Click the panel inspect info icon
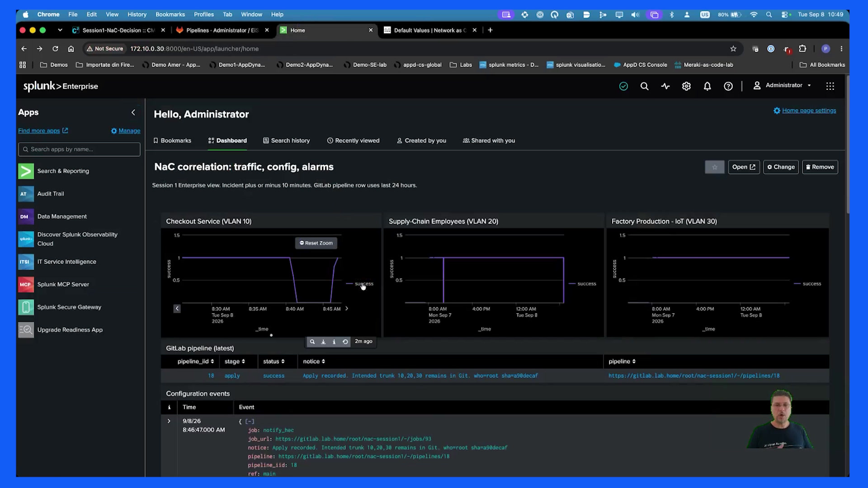 point(334,342)
